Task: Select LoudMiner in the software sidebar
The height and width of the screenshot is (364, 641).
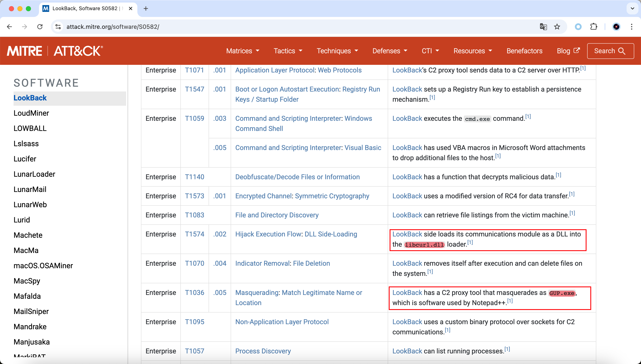Action: (31, 113)
